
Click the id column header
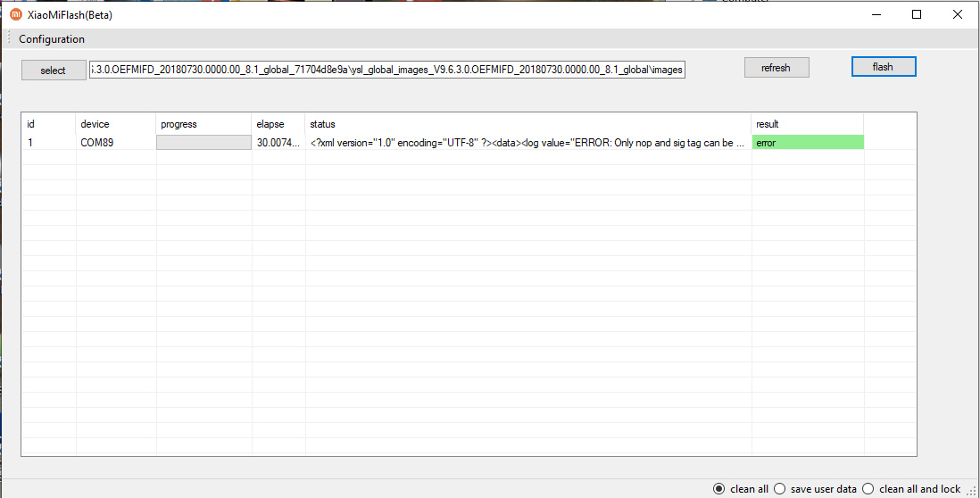pos(49,124)
